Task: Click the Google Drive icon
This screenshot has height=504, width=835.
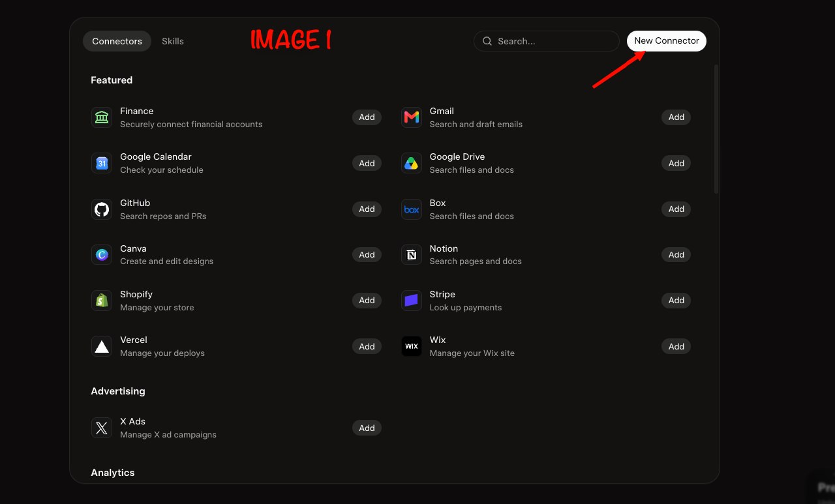Action: (x=412, y=163)
